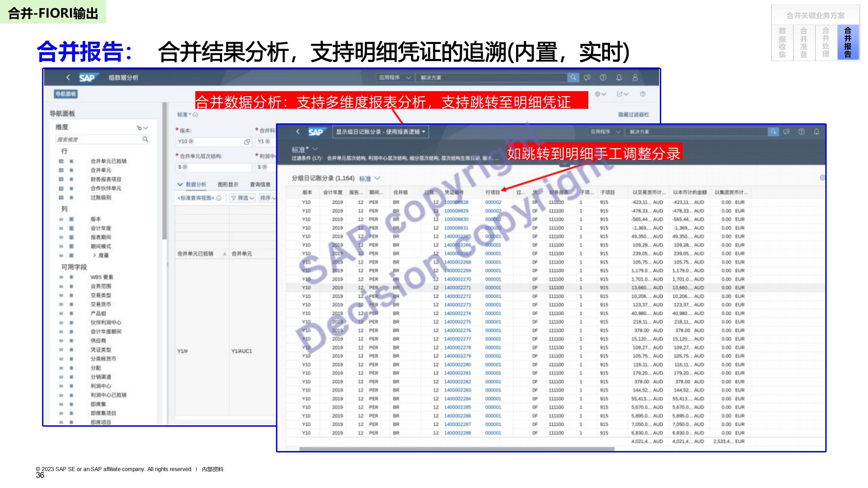Click the magnifier in 搜索维度 field
This screenshot has height=488, width=868.
point(145,139)
